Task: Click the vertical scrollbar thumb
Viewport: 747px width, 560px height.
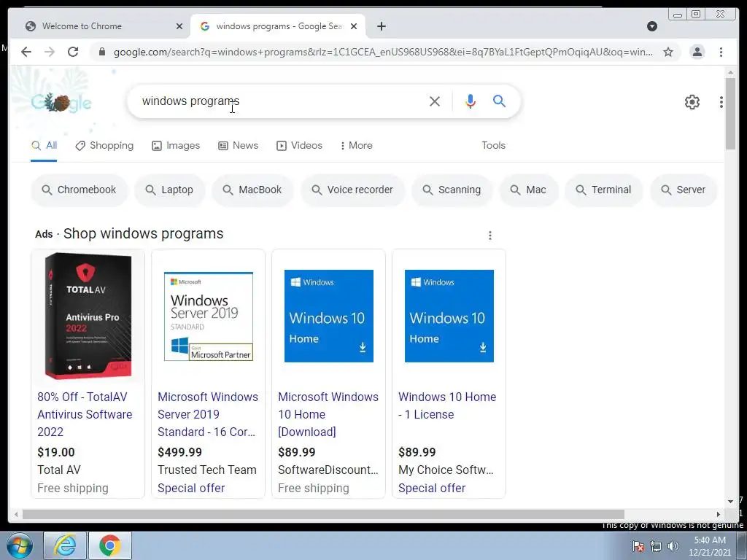Action: click(730, 113)
